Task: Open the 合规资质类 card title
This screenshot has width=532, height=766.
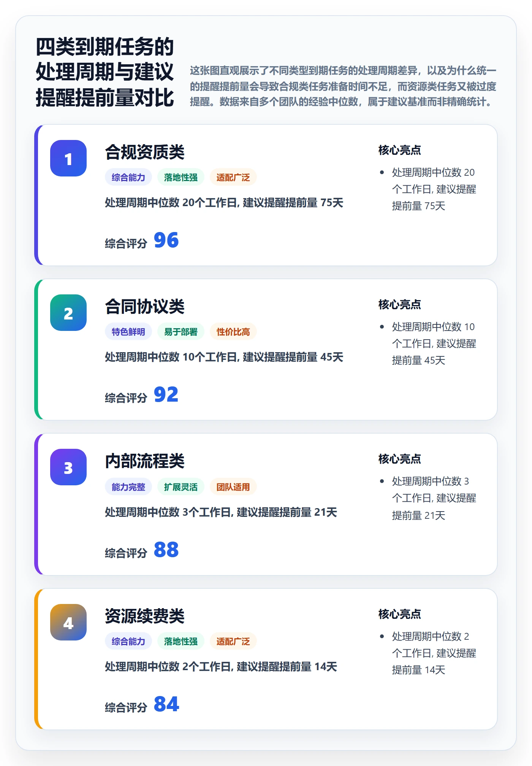Action: pos(145,152)
